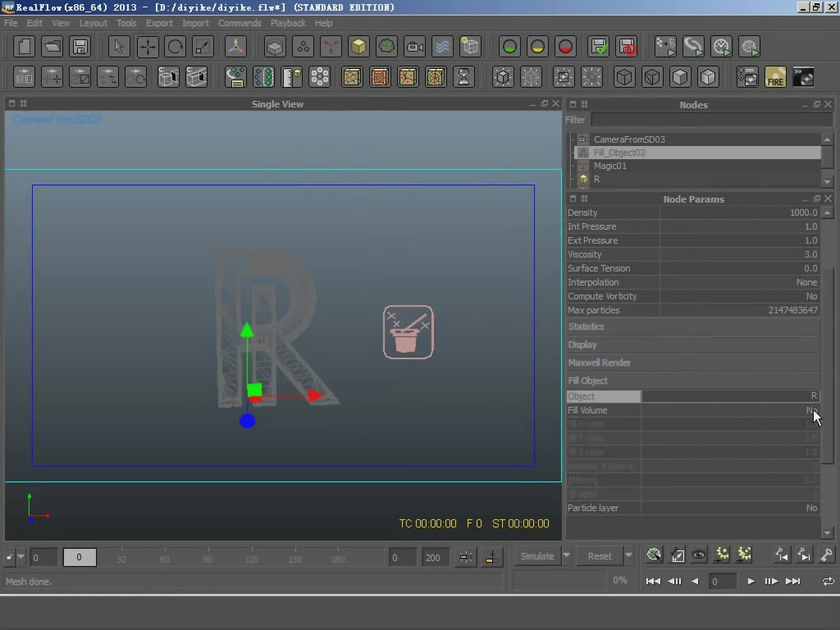The image size is (840, 630).
Task: Click the Density value field
Action: (739, 212)
